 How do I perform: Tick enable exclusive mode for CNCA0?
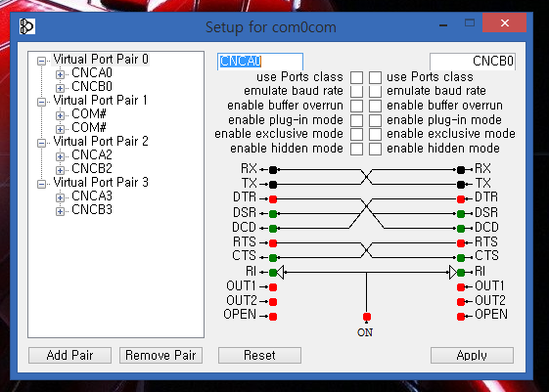coord(356,134)
